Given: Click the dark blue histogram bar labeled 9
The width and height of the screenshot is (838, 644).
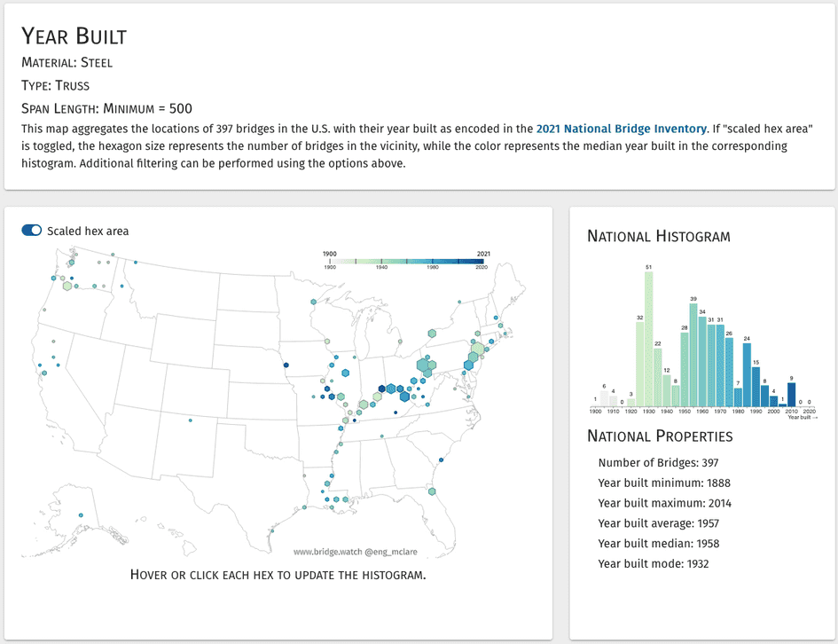Looking at the screenshot, I should coord(791,394).
